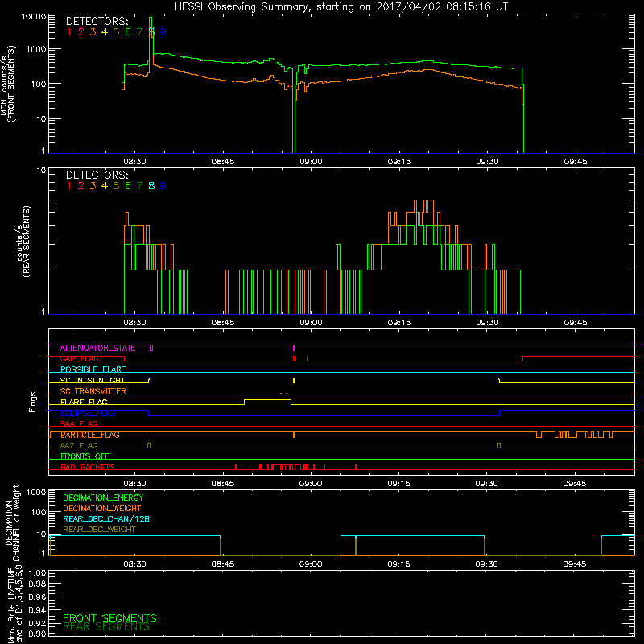The image size is (644, 644).
Task: Select detector 3 in rear segments legend
Action: (93, 186)
